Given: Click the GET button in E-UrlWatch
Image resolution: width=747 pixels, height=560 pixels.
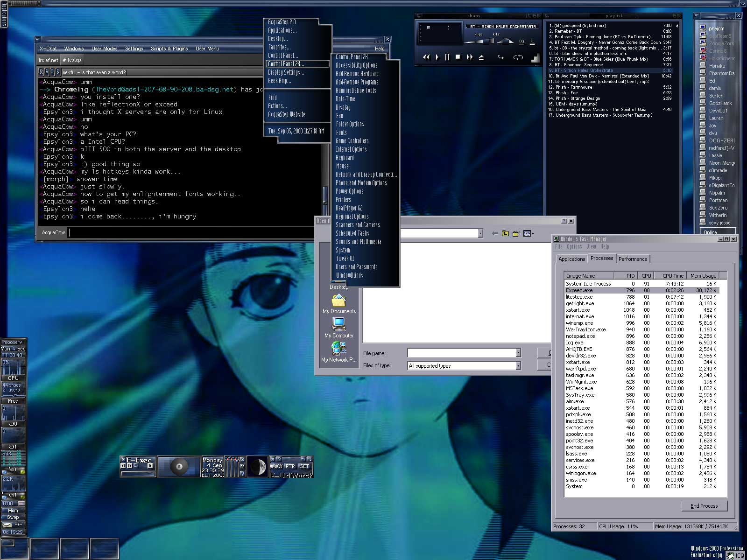Looking at the screenshot, I should [304, 466].
